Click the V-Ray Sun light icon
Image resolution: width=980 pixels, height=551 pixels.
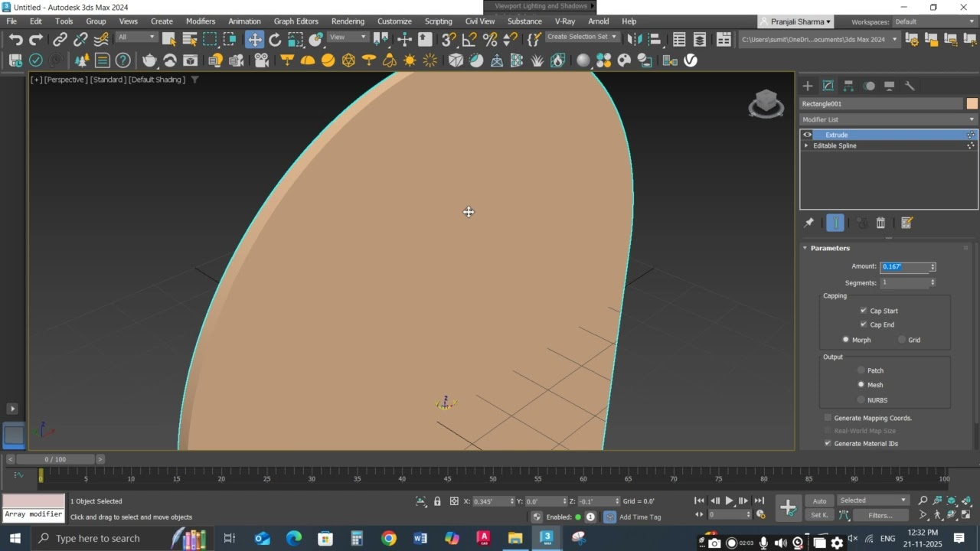(x=410, y=60)
